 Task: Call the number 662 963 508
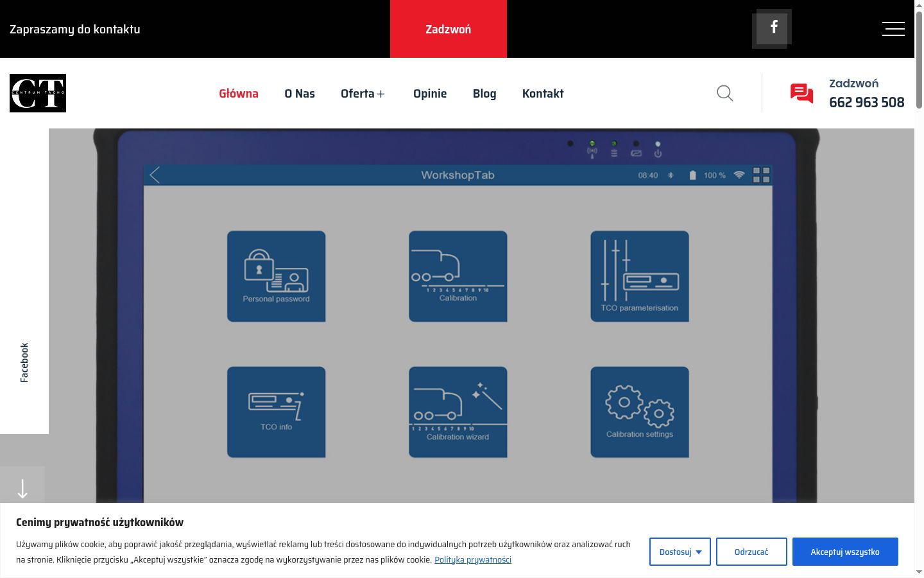tap(867, 102)
